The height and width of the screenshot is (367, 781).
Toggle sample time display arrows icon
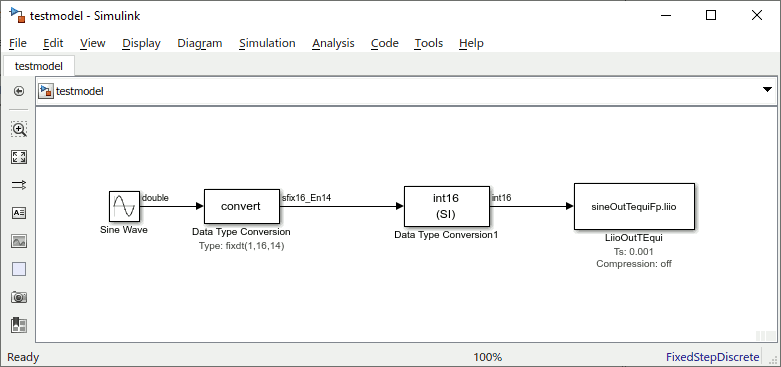coord(19,185)
